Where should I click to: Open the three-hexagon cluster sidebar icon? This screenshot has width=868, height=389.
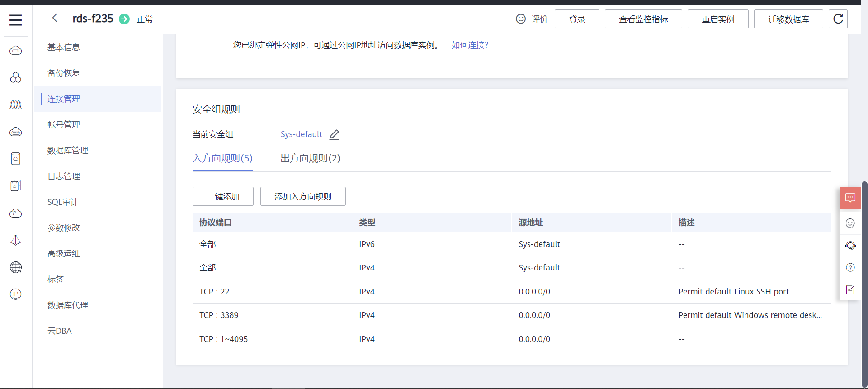16,77
